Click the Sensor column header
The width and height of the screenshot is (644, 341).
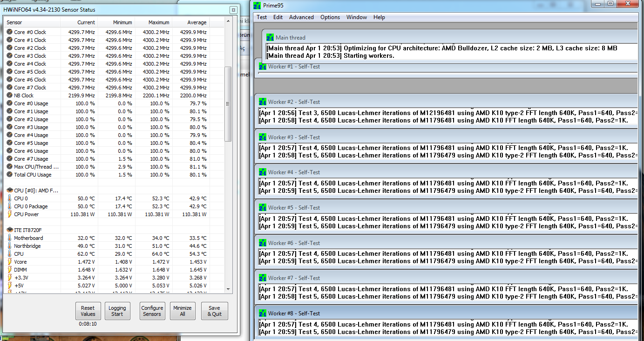32,22
